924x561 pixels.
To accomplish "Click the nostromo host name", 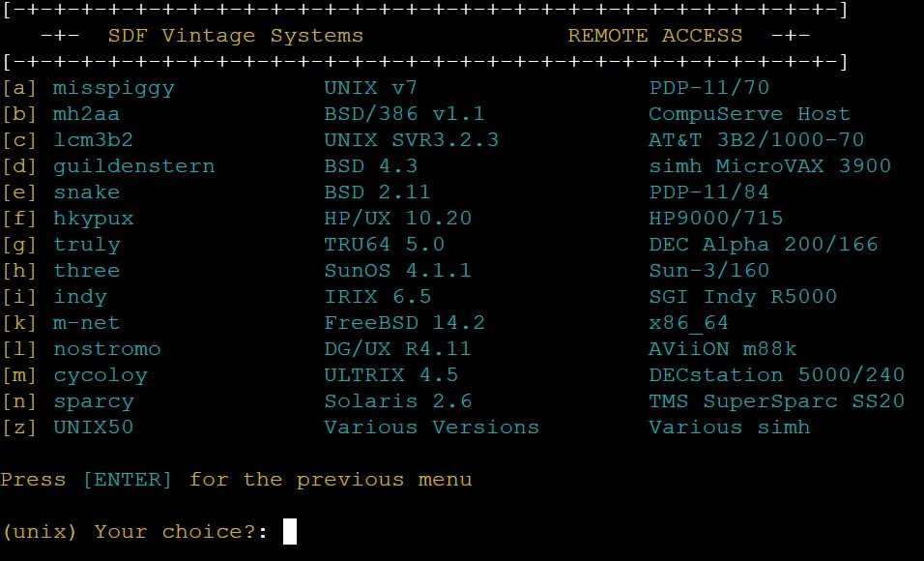I will point(107,349).
